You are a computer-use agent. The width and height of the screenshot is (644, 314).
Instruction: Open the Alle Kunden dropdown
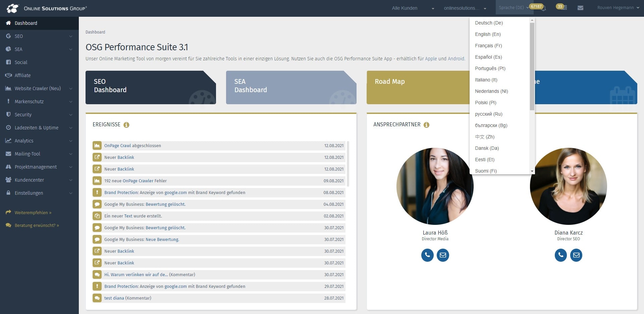click(413, 8)
